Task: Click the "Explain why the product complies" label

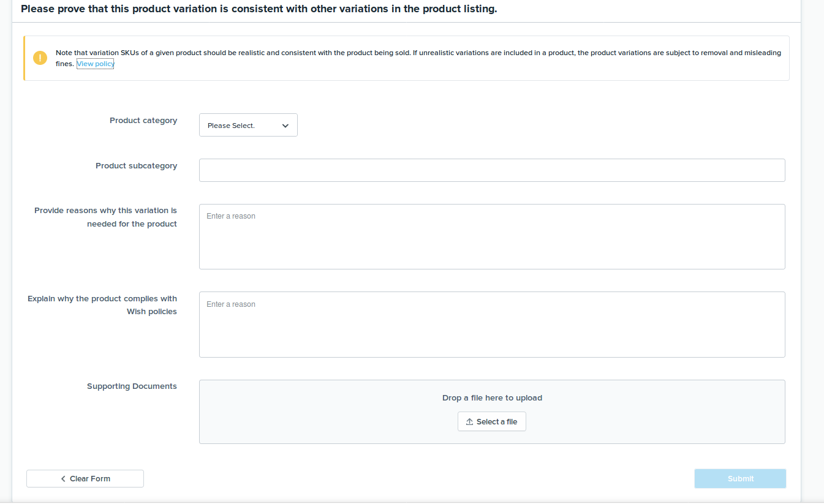Action: [x=102, y=299]
